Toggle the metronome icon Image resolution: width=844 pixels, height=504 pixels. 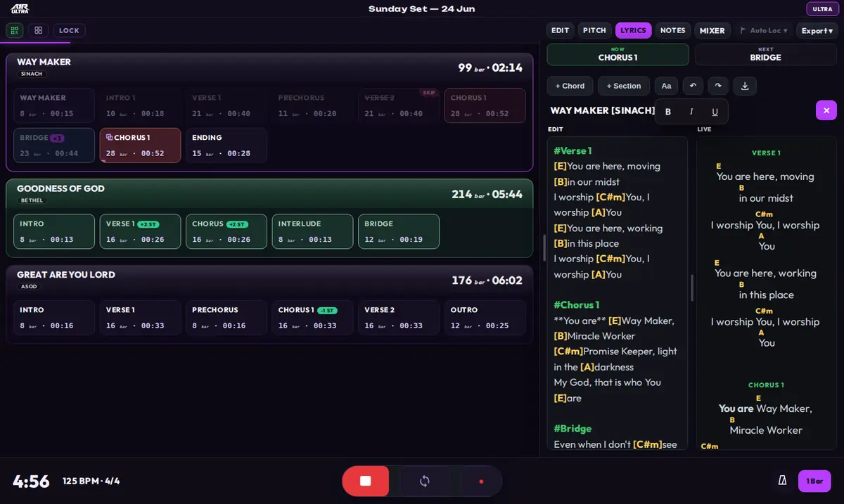pyautogui.click(x=782, y=481)
